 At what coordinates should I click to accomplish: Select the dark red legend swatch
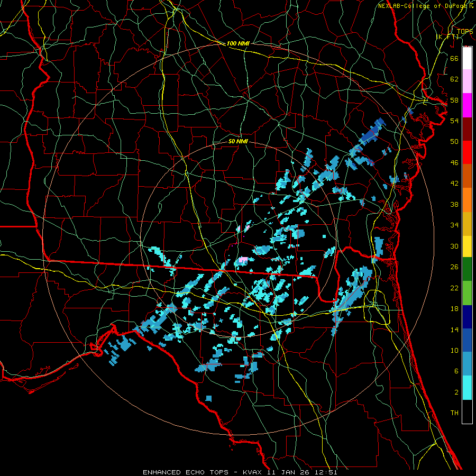click(467, 129)
